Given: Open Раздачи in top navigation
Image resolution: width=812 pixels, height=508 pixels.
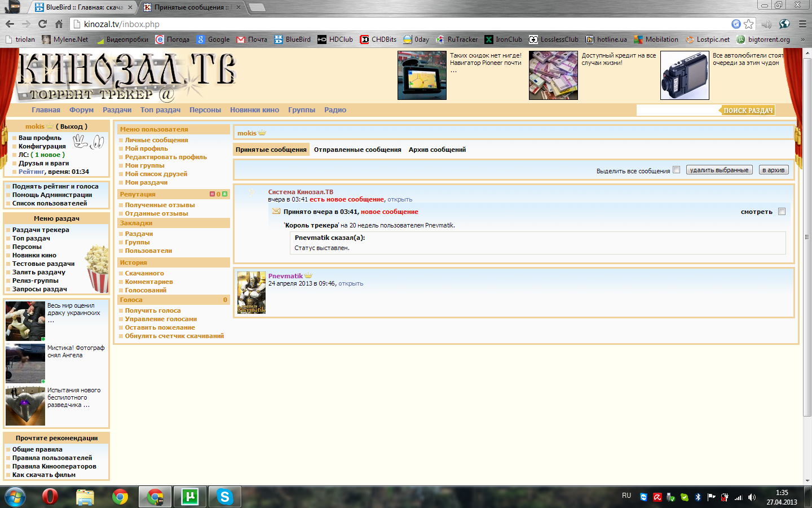Looking at the screenshot, I should 117,110.
